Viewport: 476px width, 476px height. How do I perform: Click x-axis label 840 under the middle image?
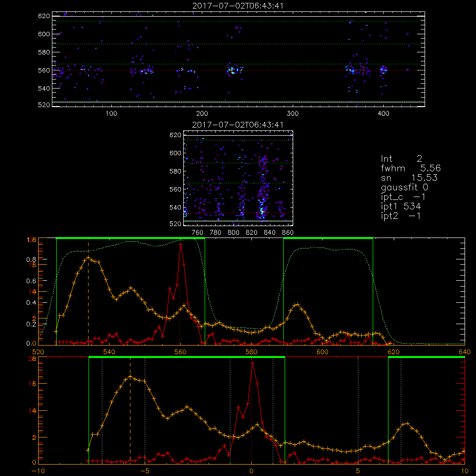(x=269, y=233)
